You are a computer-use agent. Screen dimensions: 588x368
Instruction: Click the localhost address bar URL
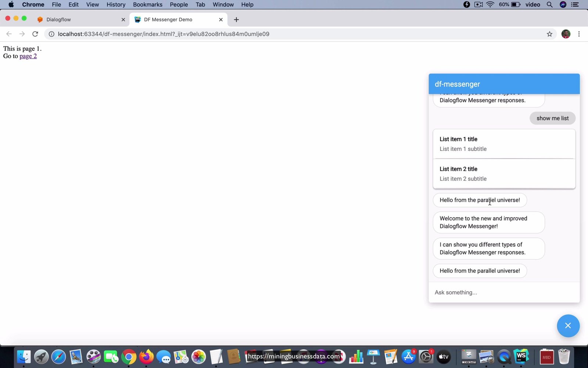point(164,34)
